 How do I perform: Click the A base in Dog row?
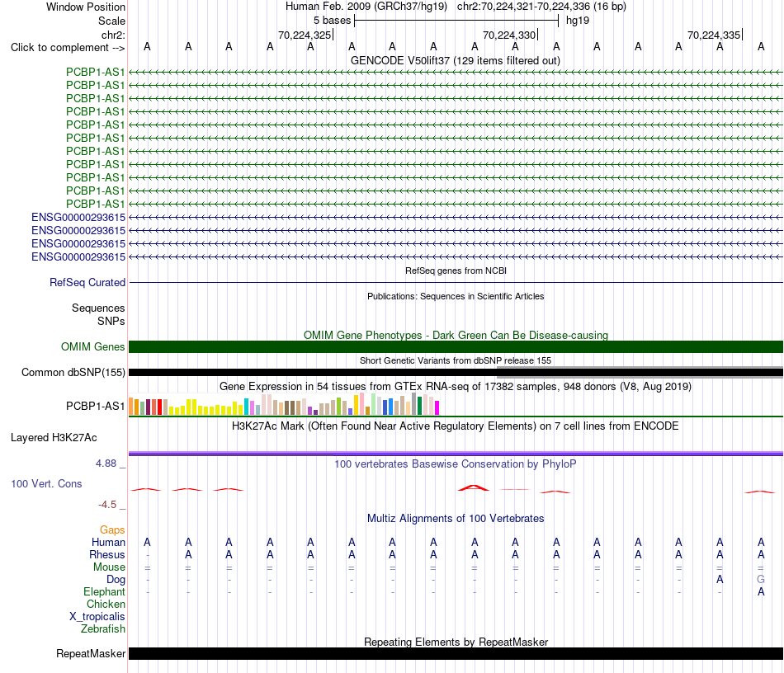[x=720, y=579]
